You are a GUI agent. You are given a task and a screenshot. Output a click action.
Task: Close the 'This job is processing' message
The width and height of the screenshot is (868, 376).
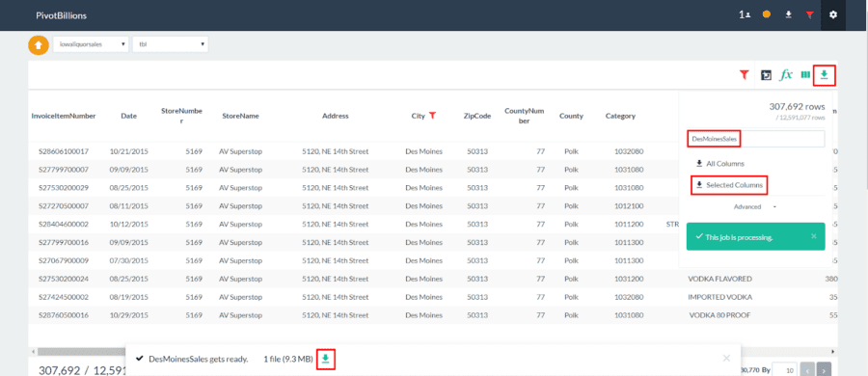click(x=813, y=236)
